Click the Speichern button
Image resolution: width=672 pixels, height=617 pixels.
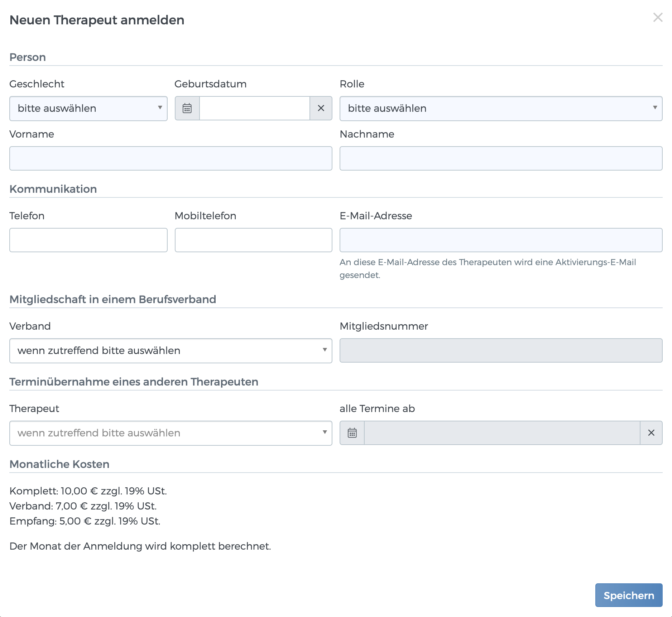(x=629, y=595)
